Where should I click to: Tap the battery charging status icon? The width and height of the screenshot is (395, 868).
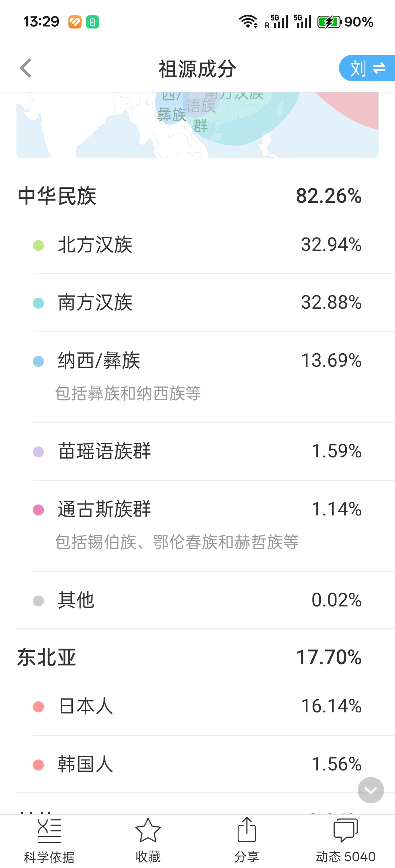click(329, 22)
